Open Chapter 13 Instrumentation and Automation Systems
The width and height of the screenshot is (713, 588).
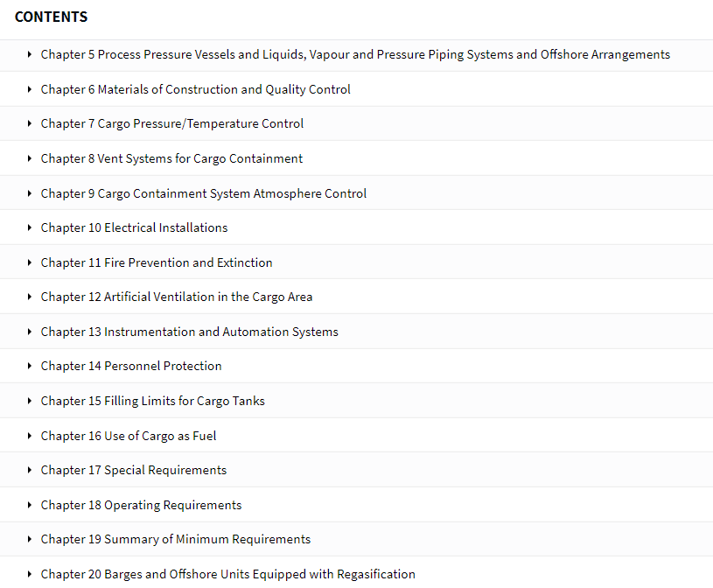tap(189, 332)
